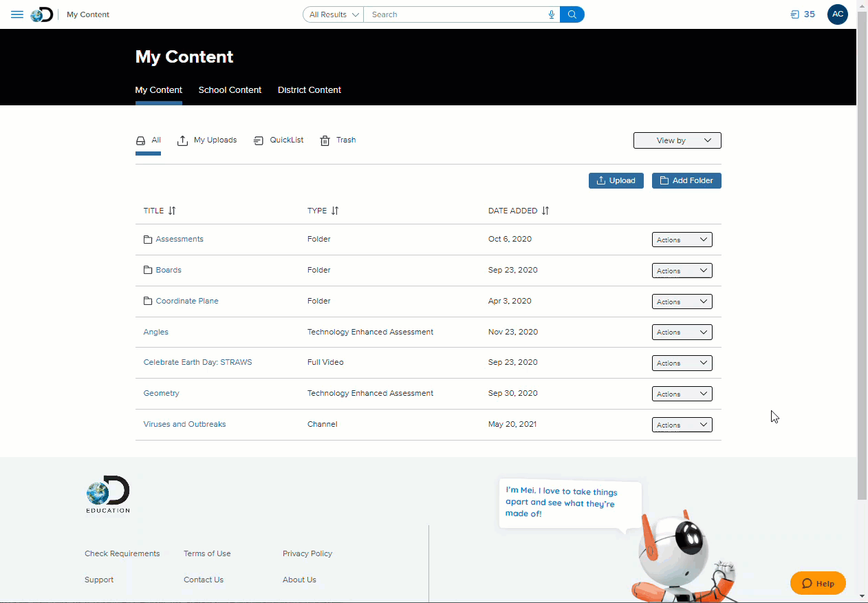The height and width of the screenshot is (603, 868).
Task: Open the Celebrate Earth Day: STRAWS video
Action: pyautogui.click(x=197, y=362)
